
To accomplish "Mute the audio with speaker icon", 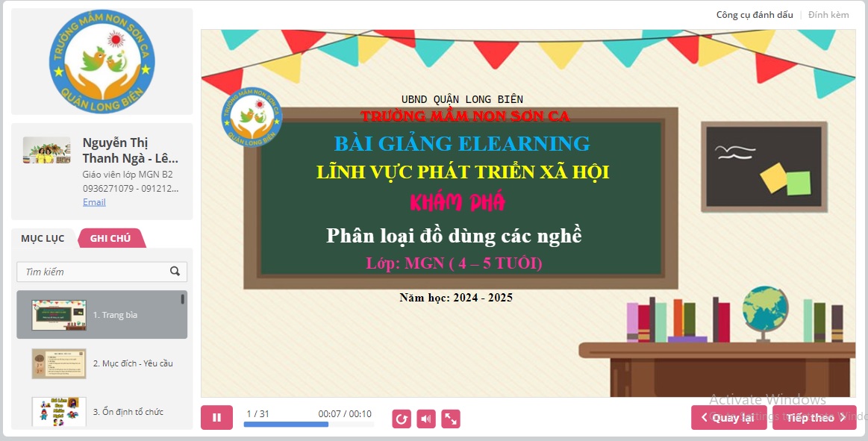I will click(x=426, y=419).
